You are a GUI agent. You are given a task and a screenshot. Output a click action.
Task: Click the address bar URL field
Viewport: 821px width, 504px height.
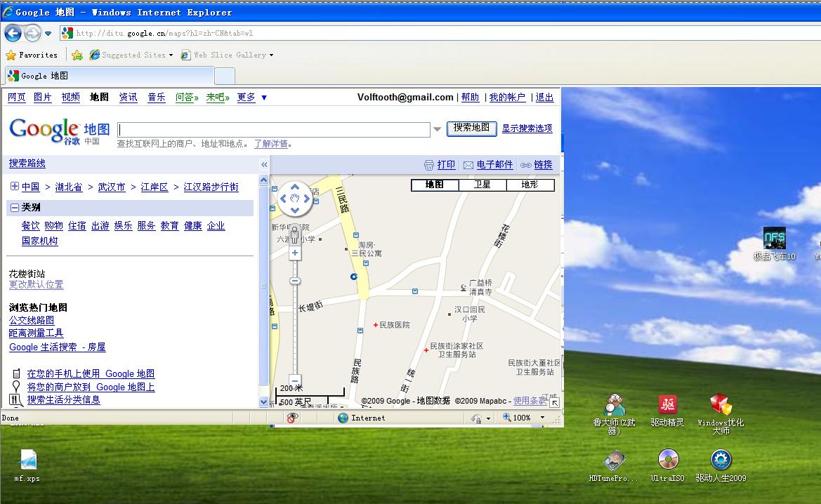[440, 33]
